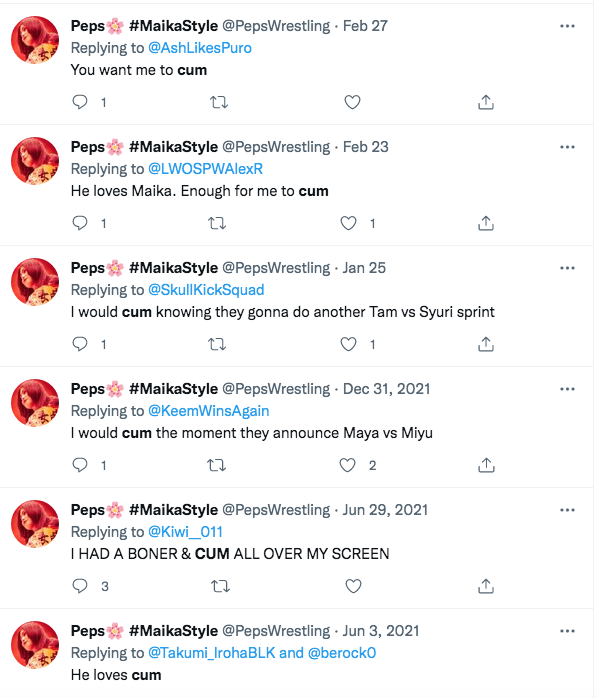Reply to the Jun 29, 2021 tweet

(x=80, y=586)
